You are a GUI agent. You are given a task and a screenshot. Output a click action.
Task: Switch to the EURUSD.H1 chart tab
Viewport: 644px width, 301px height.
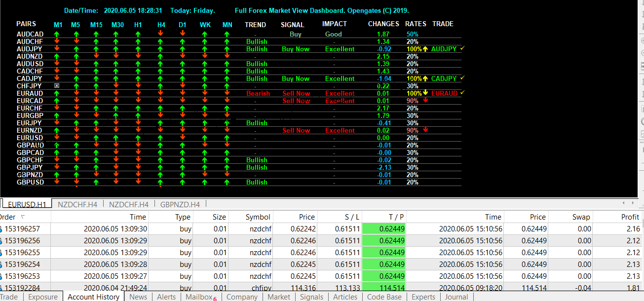pyautogui.click(x=27, y=204)
